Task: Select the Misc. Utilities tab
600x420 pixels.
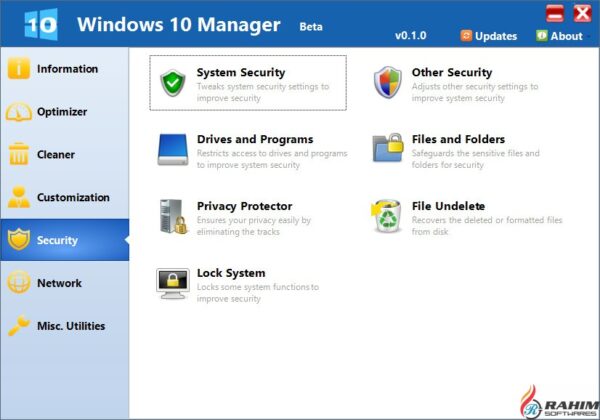Action: [x=65, y=326]
